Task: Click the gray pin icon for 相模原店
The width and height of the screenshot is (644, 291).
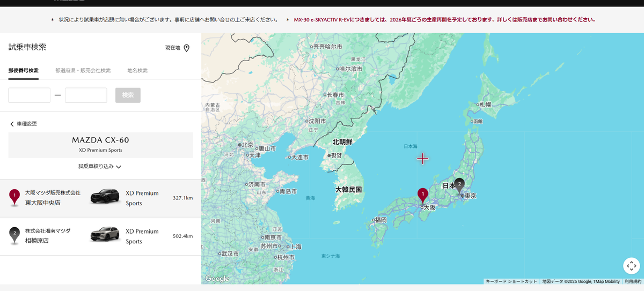Action: click(14, 236)
